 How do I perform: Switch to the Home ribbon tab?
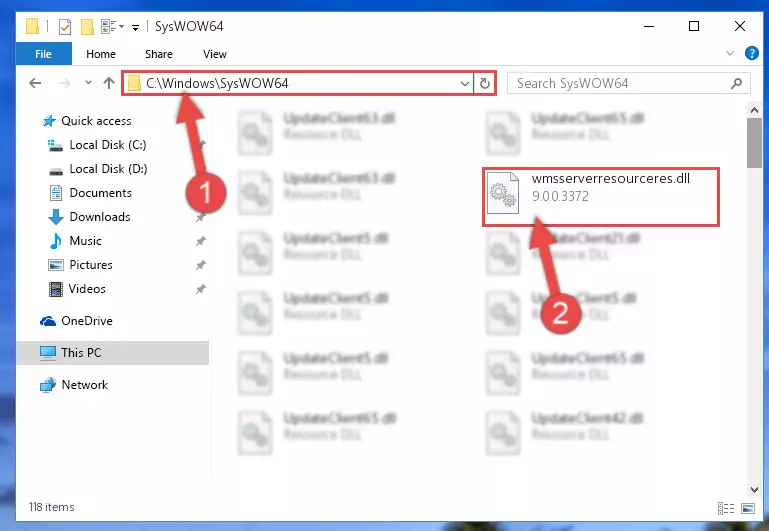click(101, 54)
